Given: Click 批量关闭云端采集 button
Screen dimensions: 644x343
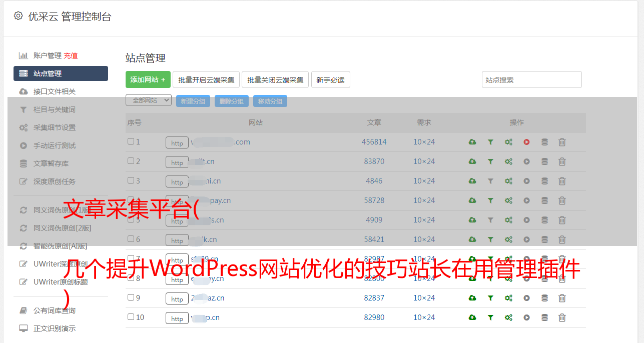Looking at the screenshot, I should point(275,79).
